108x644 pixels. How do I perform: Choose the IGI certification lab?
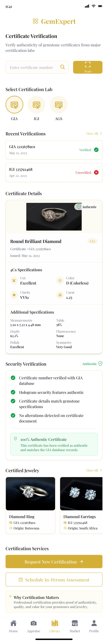point(37,105)
